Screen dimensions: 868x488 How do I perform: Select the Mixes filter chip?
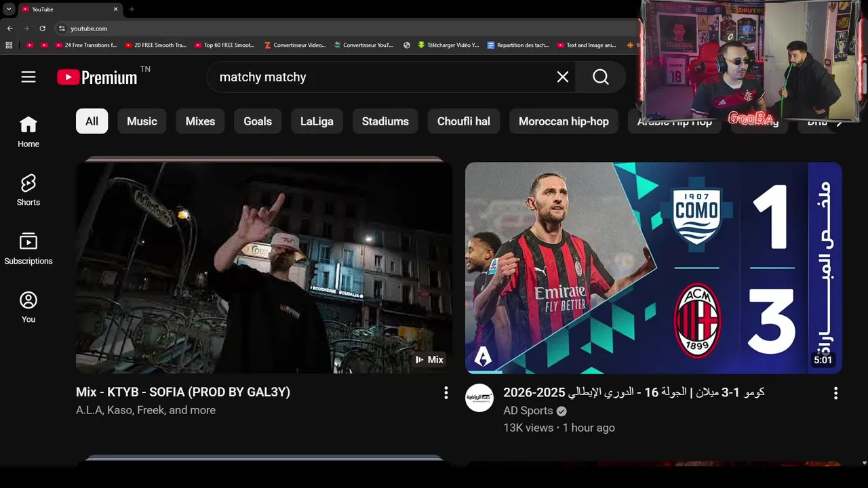pos(200,121)
